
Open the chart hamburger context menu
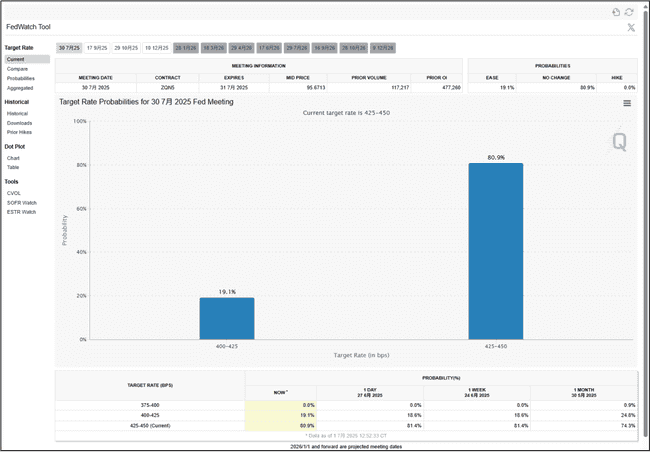point(627,103)
